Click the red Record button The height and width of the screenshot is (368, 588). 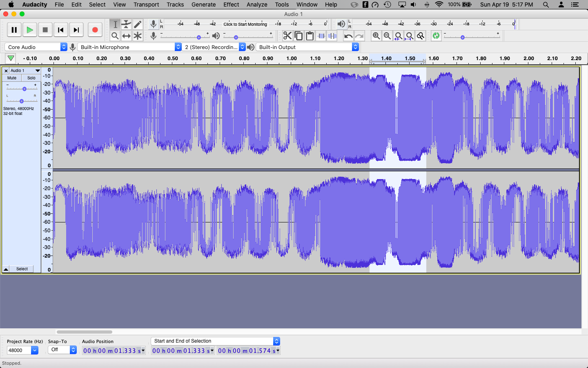[95, 30]
